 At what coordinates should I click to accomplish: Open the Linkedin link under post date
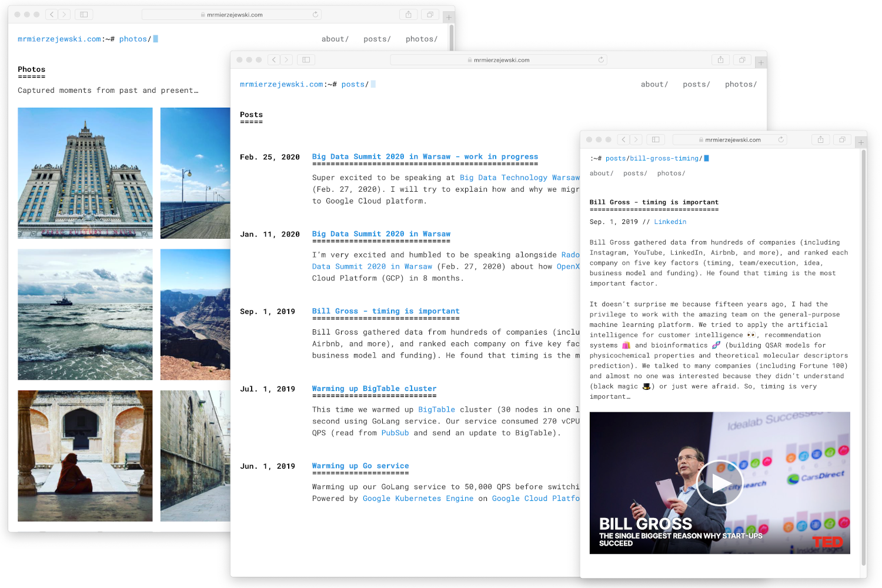coord(670,222)
